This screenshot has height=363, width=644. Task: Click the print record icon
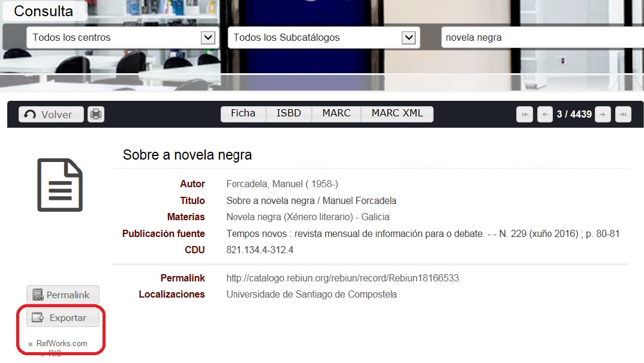tap(96, 114)
